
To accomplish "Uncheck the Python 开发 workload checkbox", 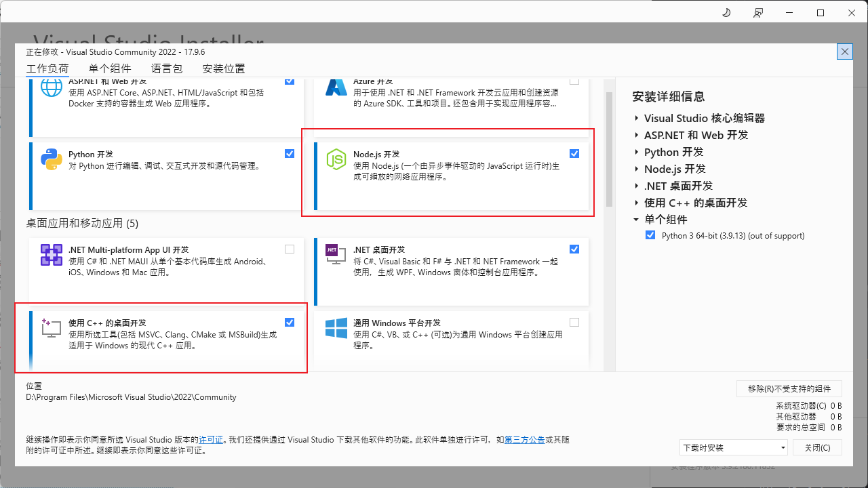I will (290, 154).
